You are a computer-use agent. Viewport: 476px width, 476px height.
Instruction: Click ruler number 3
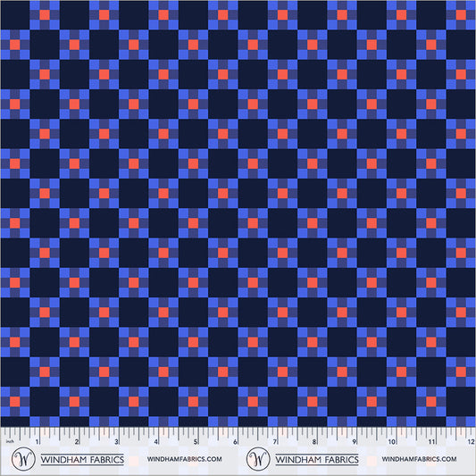pyautogui.click(x=116, y=442)
